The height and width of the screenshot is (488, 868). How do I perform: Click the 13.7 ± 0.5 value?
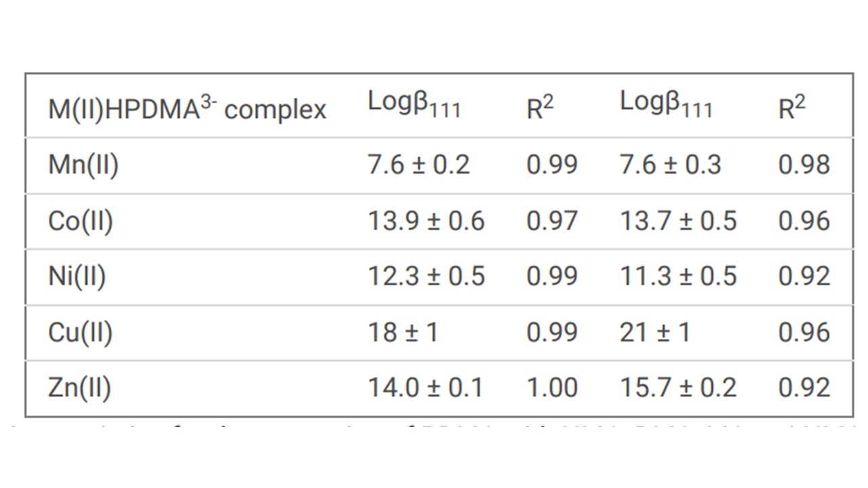click(678, 221)
